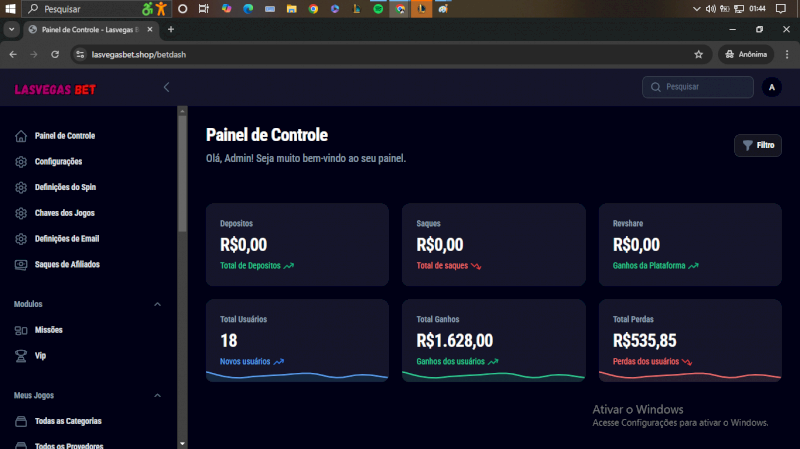Open Chaves dos Jogos page

(x=64, y=213)
